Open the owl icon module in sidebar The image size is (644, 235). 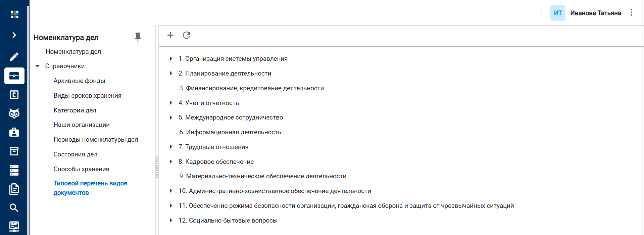pyautogui.click(x=14, y=113)
